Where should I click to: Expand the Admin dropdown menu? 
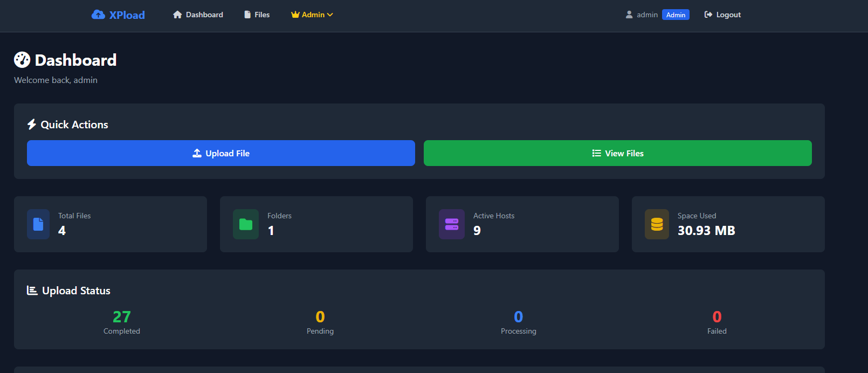(x=312, y=15)
